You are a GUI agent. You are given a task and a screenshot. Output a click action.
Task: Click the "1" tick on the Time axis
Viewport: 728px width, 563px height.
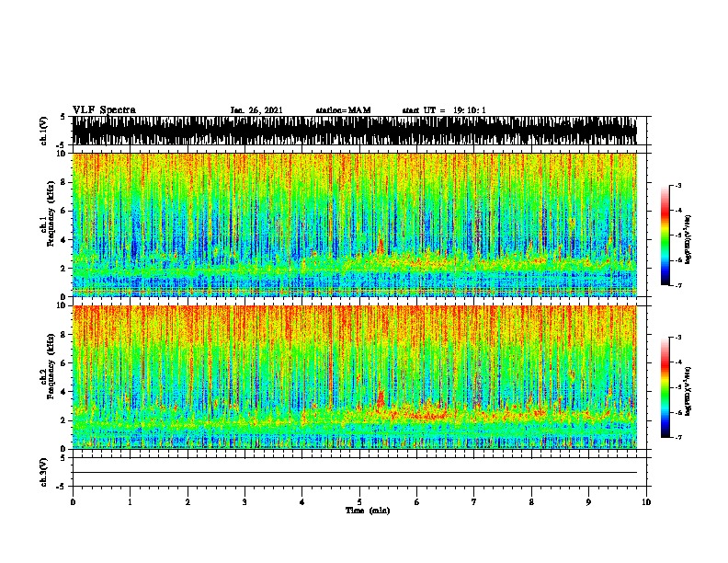[x=130, y=502]
